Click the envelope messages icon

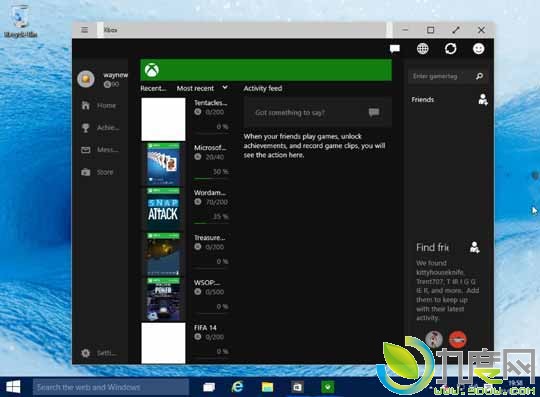tap(85, 150)
